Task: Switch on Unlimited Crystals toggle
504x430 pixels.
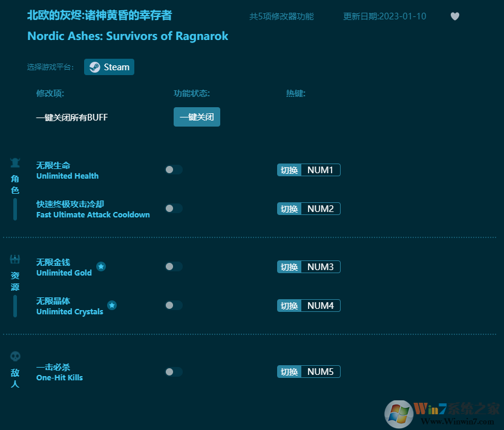Action: click(x=174, y=305)
